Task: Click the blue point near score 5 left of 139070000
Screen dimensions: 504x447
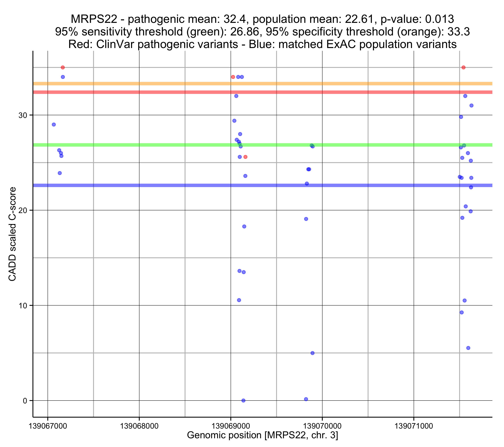Action: click(312, 353)
